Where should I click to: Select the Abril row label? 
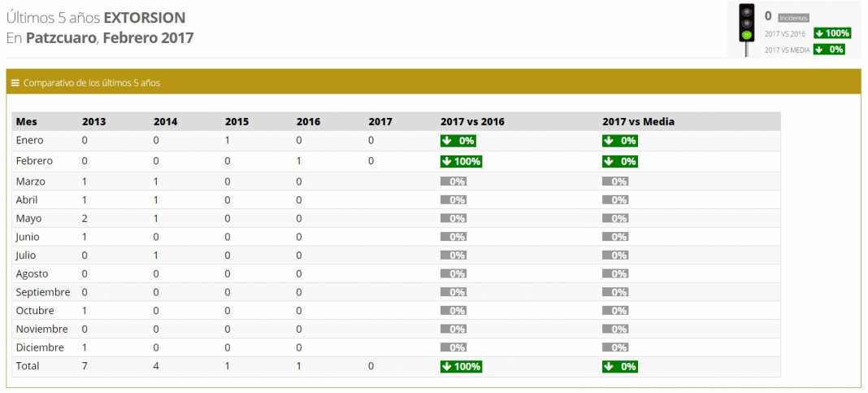[27, 200]
